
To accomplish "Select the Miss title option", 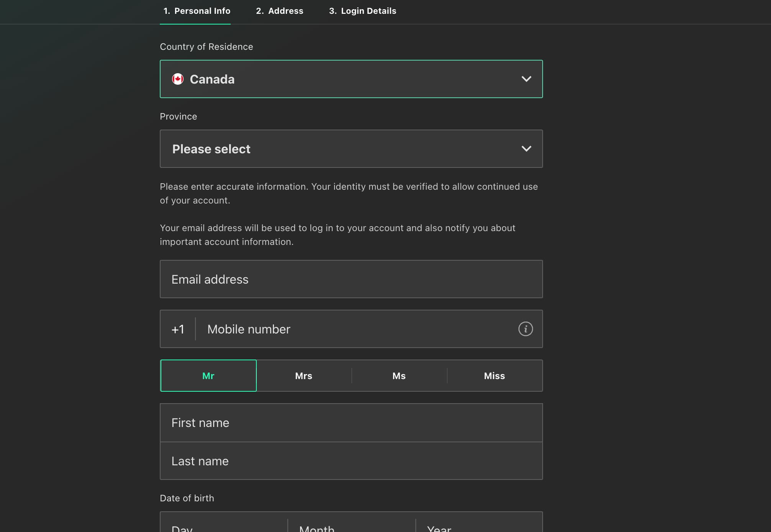I will (x=494, y=376).
